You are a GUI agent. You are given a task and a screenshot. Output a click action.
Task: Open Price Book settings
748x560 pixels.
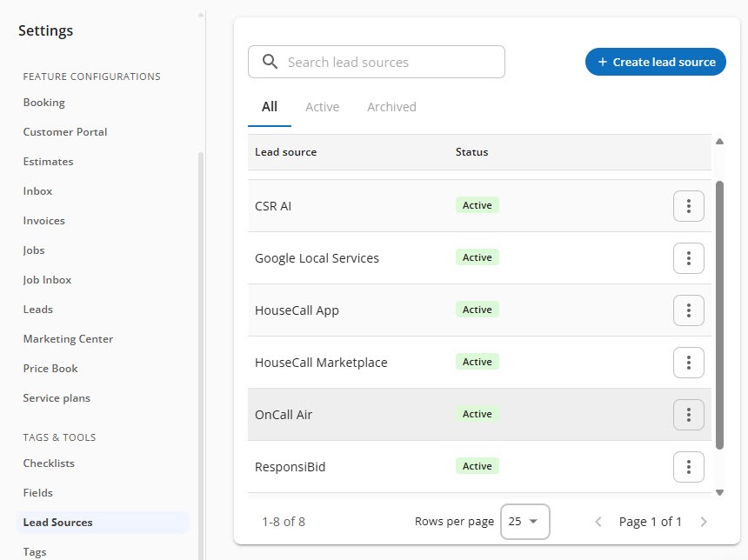tap(50, 369)
